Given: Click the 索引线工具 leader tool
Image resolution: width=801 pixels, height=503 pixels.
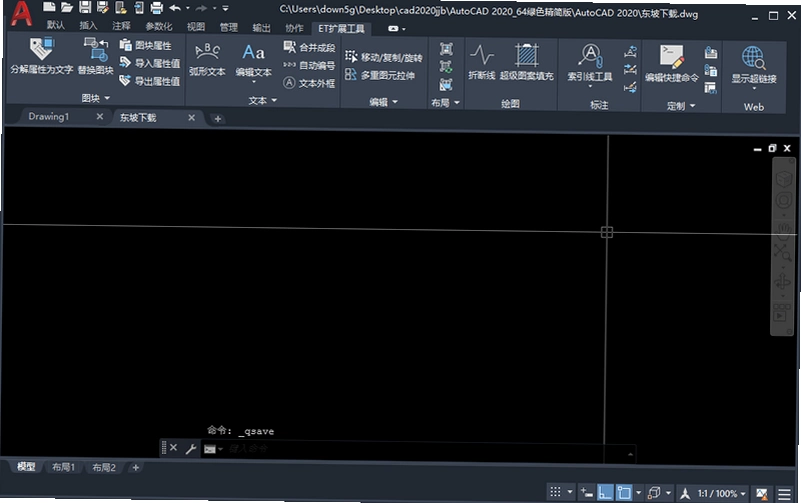Looking at the screenshot, I should pyautogui.click(x=590, y=64).
